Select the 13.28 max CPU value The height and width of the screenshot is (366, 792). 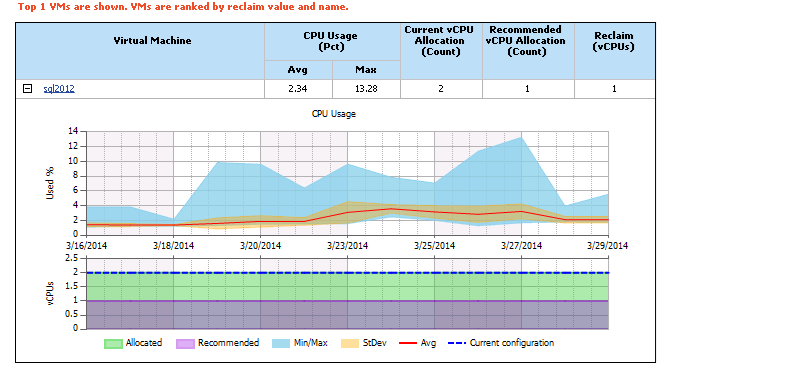366,89
